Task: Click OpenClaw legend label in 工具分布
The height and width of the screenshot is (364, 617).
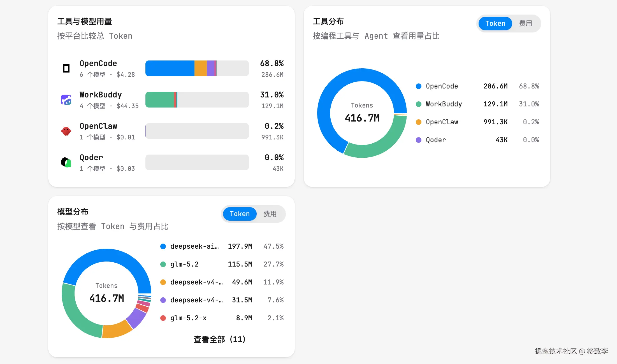Action: [x=442, y=122]
